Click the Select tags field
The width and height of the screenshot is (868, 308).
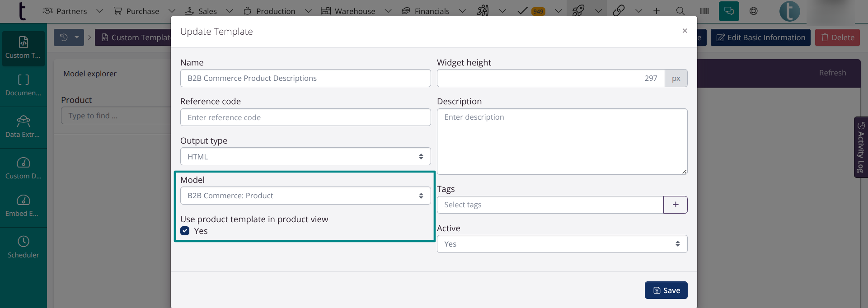550,205
